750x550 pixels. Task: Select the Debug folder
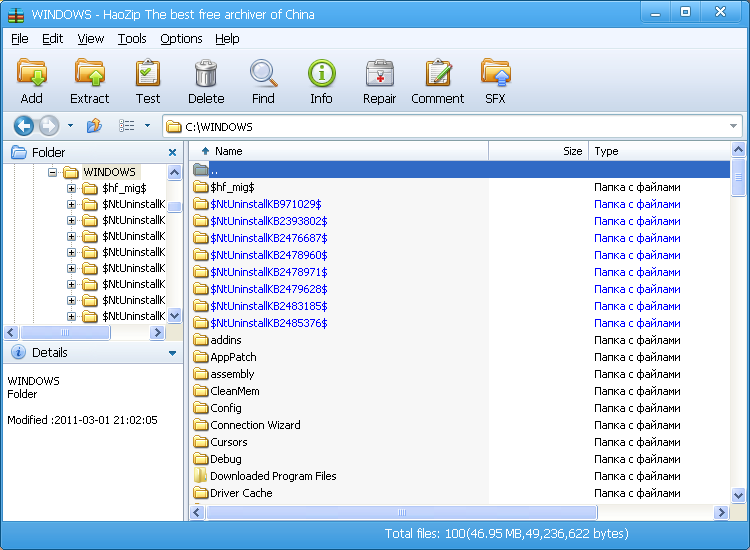[x=226, y=459]
